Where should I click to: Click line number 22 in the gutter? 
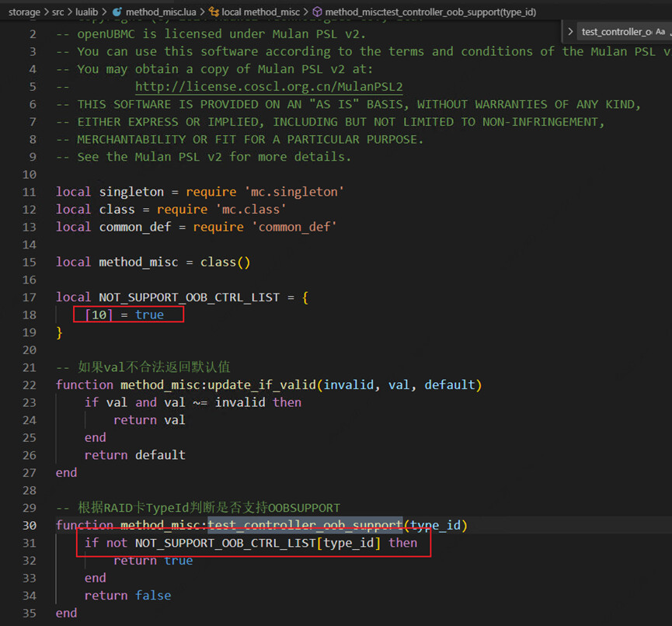[x=28, y=384]
